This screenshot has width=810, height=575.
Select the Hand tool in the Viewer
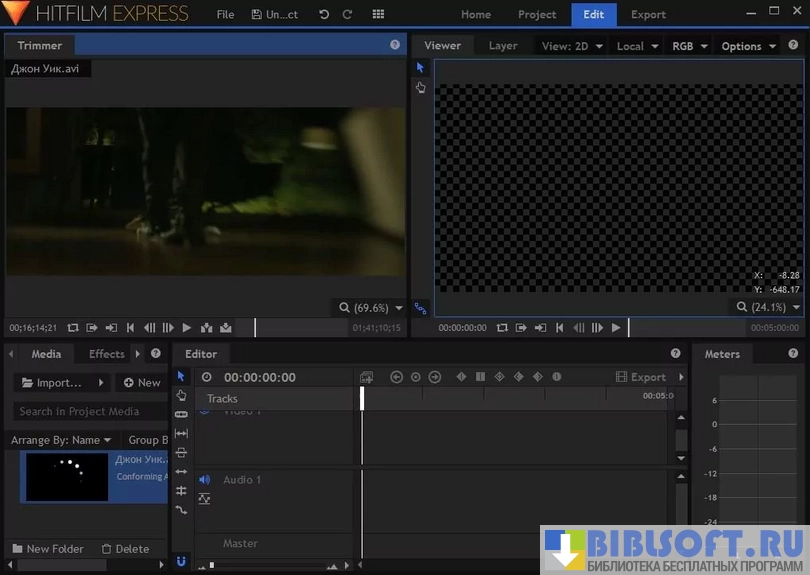click(421, 88)
